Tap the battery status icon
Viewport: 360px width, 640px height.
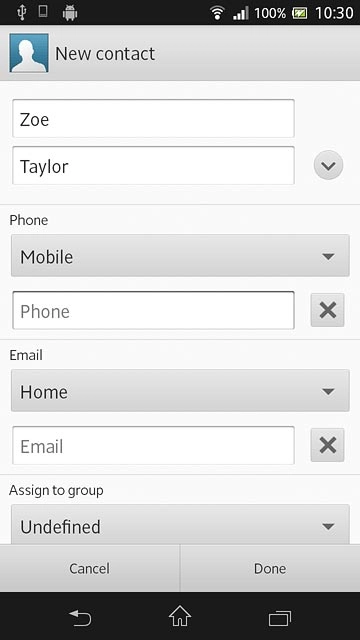[x=300, y=13]
